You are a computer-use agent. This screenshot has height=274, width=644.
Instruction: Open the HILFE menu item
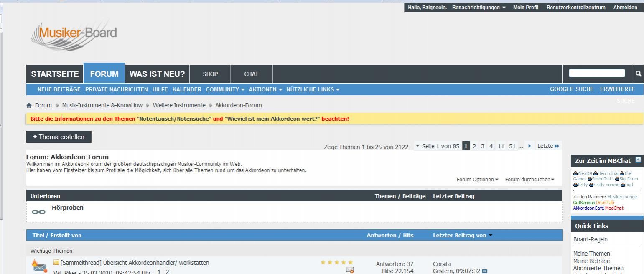click(x=160, y=89)
